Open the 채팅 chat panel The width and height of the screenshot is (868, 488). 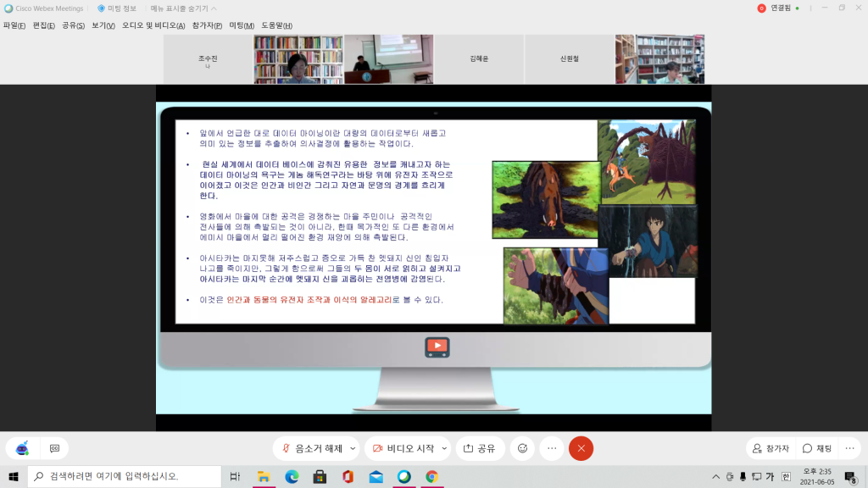click(817, 448)
